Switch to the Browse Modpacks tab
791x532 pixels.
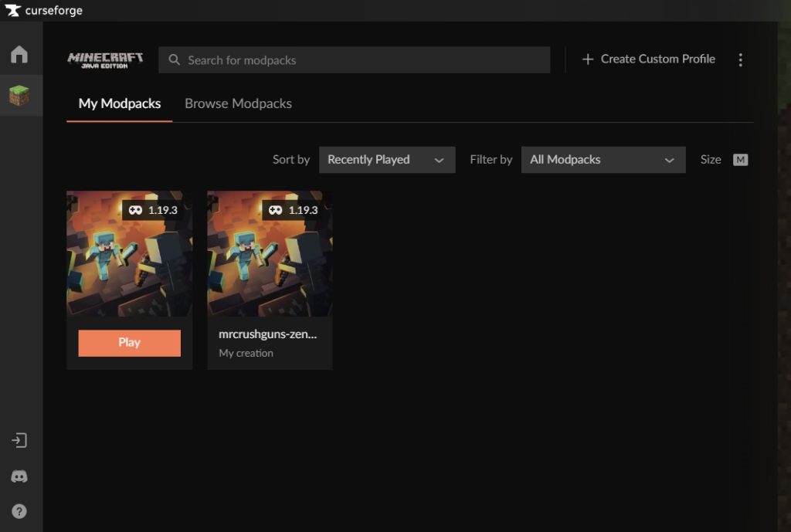pos(238,103)
